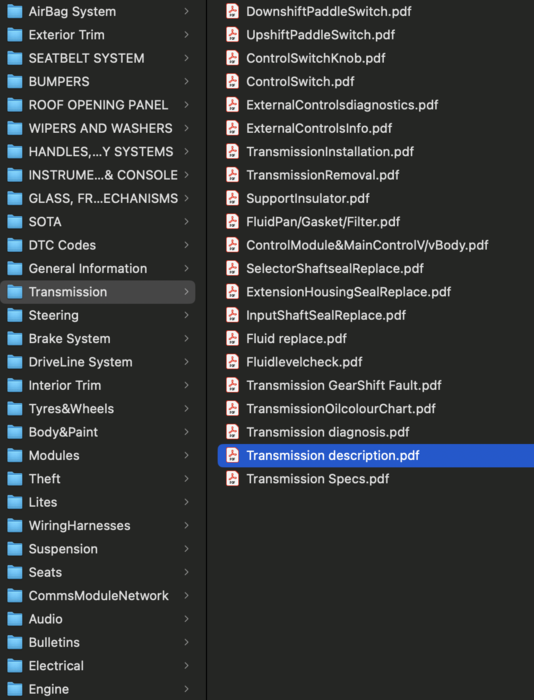This screenshot has width=534, height=700.
Task: Click the chevron beside General Information
Action: point(187,268)
